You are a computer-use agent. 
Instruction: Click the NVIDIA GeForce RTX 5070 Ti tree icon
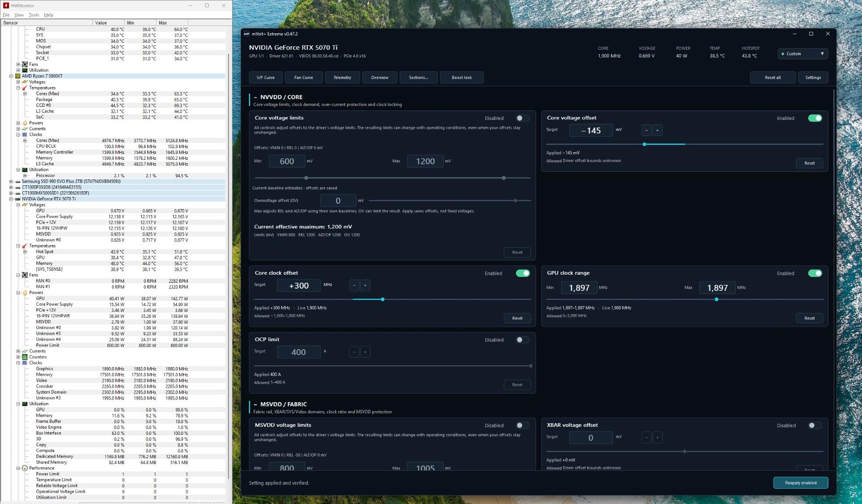click(x=18, y=199)
